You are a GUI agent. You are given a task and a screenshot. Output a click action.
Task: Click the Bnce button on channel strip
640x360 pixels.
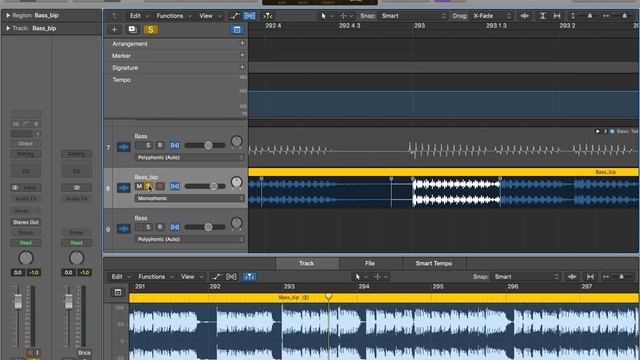coord(84,352)
